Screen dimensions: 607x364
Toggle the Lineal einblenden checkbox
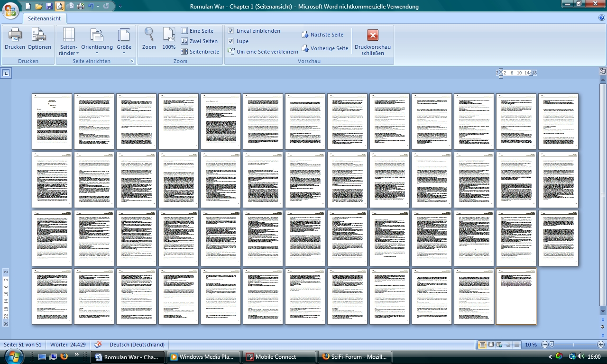click(x=231, y=31)
